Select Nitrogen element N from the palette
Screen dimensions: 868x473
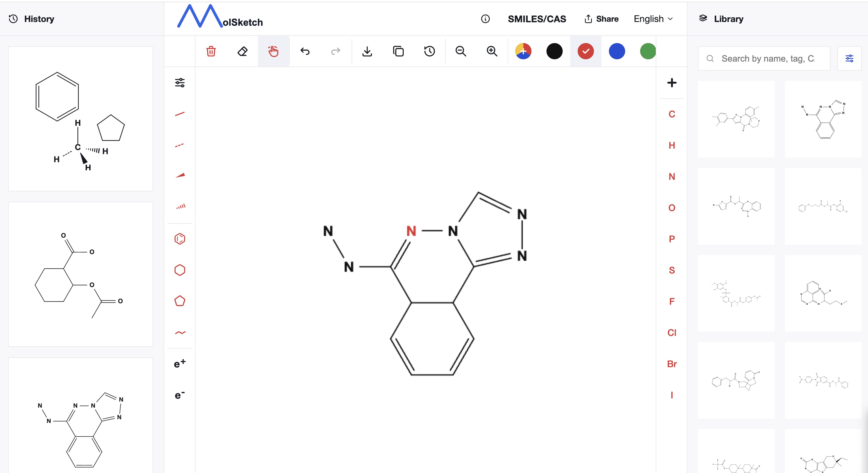(x=672, y=177)
